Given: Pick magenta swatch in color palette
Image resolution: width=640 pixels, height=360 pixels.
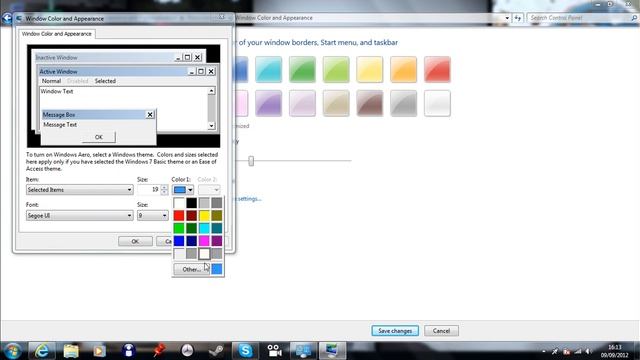Looking at the screenshot, I should click(204, 241).
